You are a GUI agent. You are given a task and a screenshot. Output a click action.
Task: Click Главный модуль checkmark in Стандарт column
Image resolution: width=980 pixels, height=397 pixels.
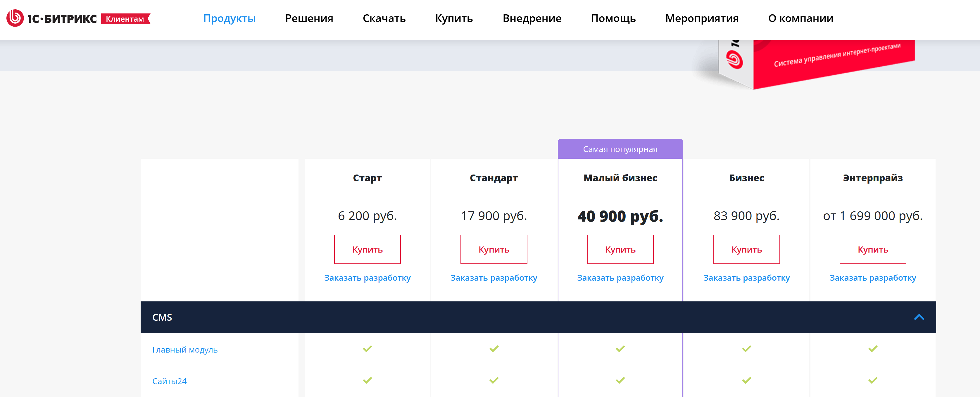[x=494, y=349]
